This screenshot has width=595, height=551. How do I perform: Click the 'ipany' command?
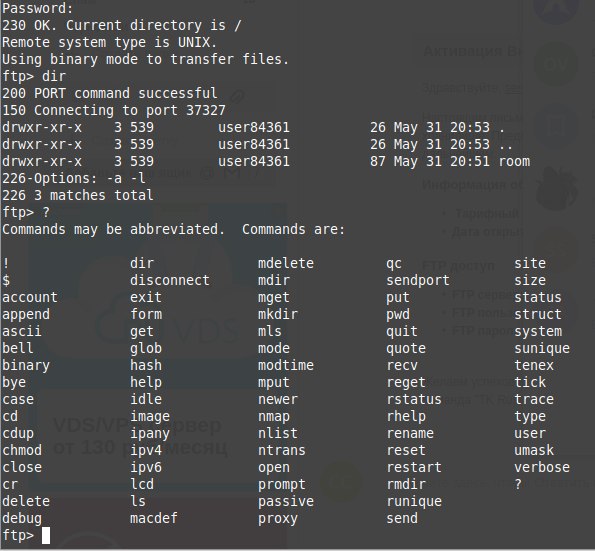pos(150,433)
